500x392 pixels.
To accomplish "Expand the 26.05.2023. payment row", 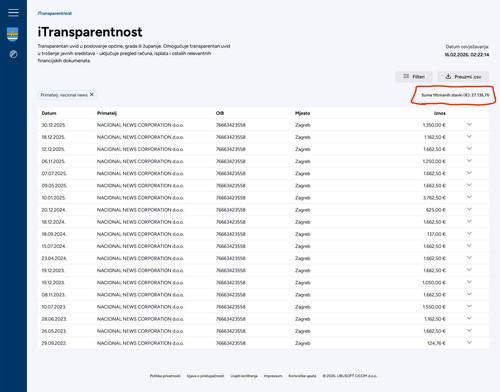I will 469,330.
